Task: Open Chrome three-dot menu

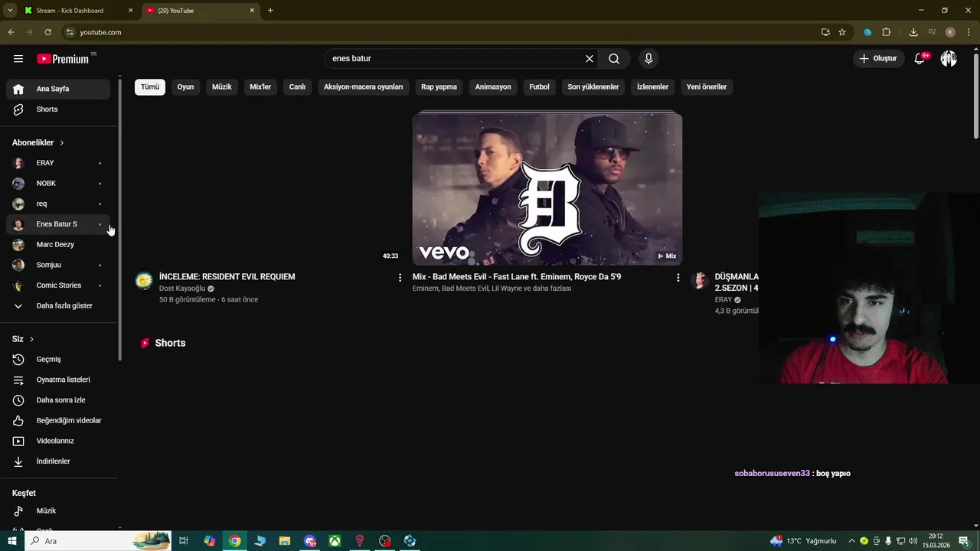Action: pos(968,32)
